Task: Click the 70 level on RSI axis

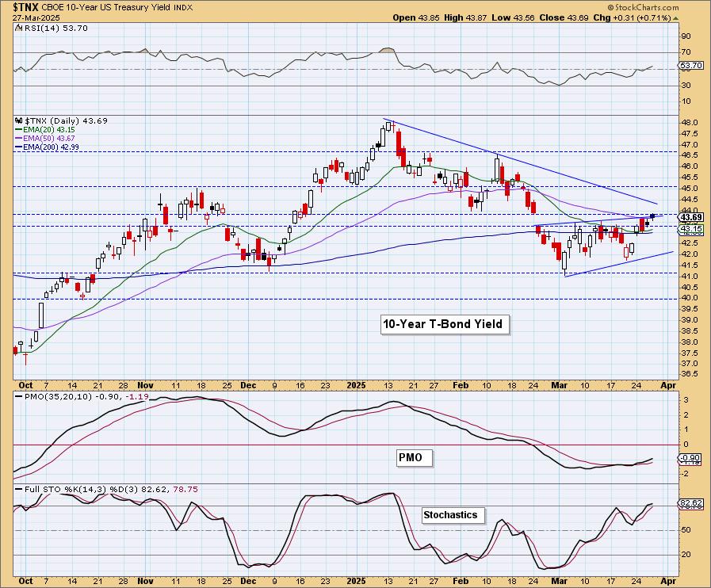Action: [686, 53]
